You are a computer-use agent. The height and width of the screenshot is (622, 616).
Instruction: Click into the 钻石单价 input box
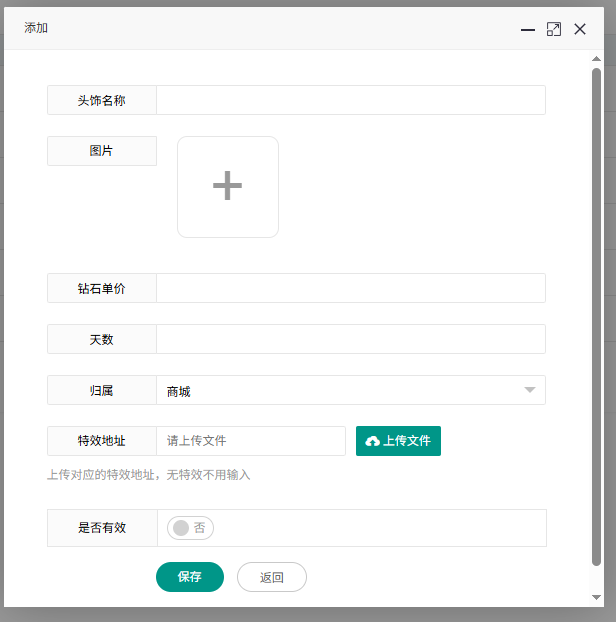tap(350, 288)
